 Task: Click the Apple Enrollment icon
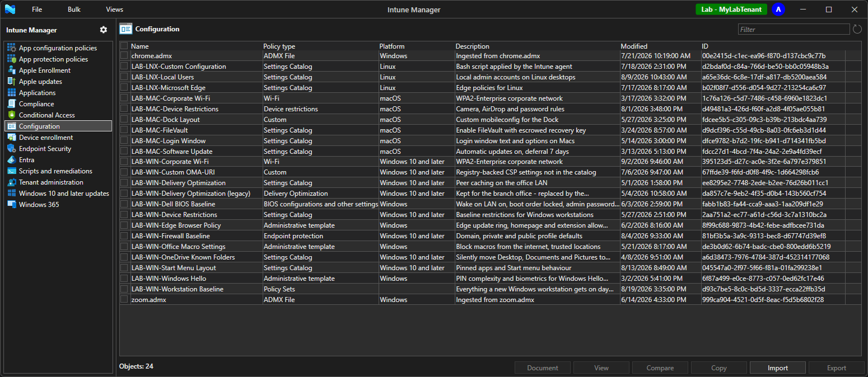click(11, 70)
